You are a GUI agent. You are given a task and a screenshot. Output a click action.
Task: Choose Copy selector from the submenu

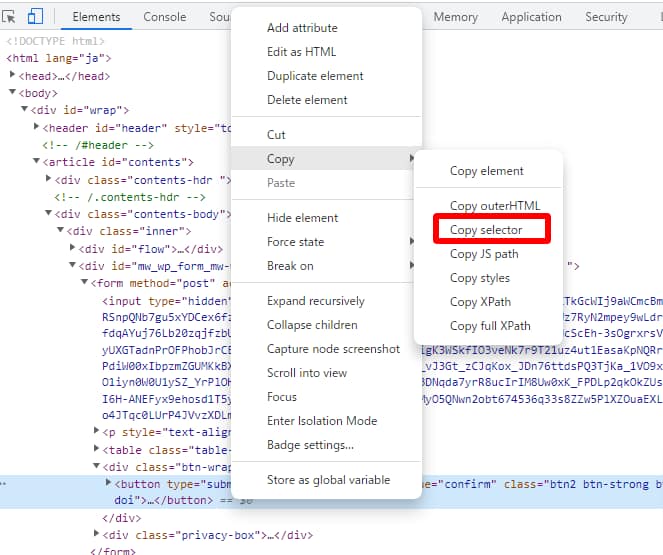(x=486, y=230)
